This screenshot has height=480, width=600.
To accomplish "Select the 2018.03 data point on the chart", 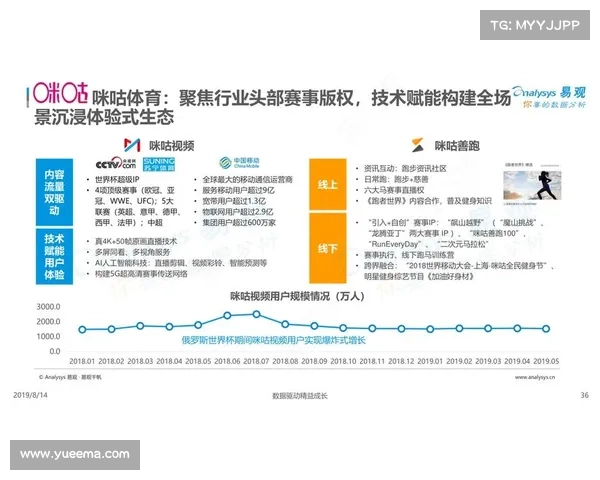I will click(140, 326).
